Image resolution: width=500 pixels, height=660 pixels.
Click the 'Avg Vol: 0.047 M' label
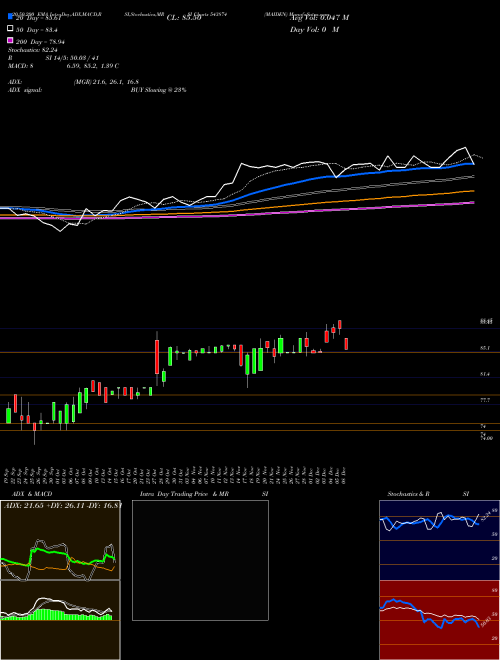pyautogui.click(x=319, y=18)
